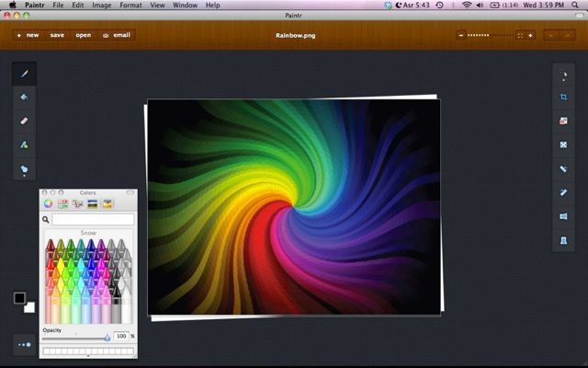
Task: Open the color sliders picker tab
Action: pyautogui.click(x=62, y=203)
